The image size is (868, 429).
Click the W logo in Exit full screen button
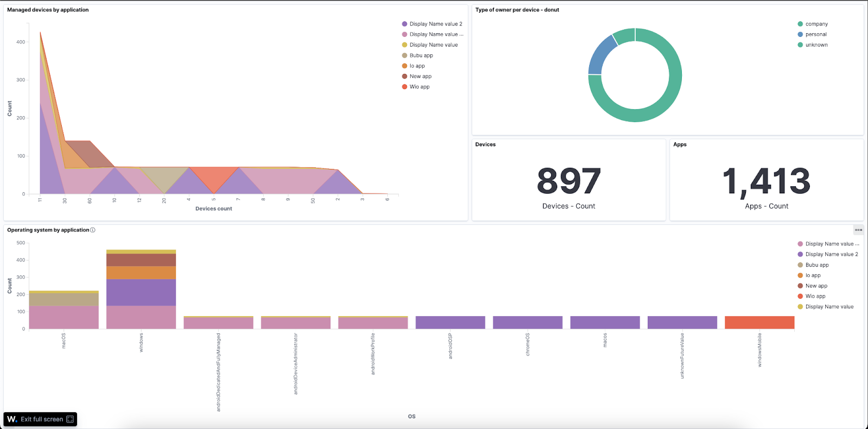(12, 419)
